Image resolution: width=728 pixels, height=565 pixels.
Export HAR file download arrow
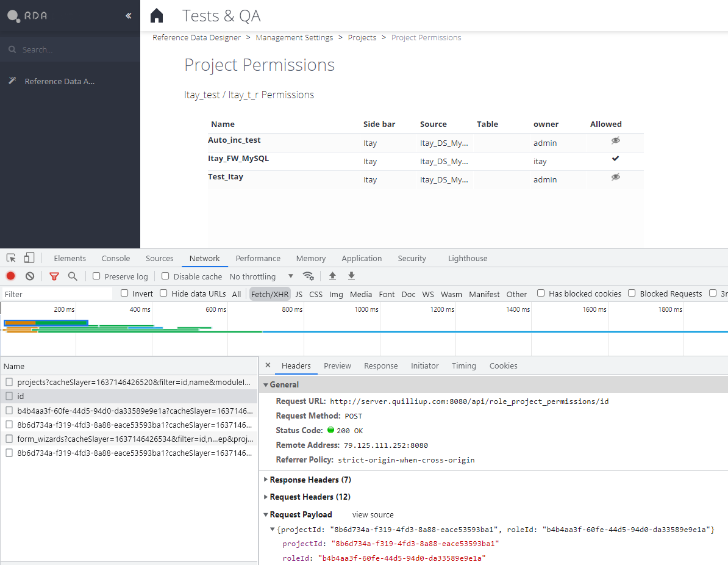[x=351, y=276]
